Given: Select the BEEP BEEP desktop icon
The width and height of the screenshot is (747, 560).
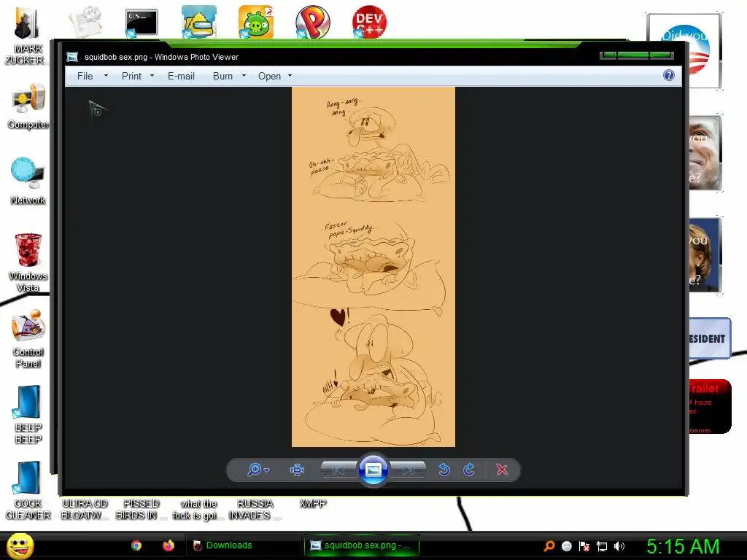Looking at the screenshot, I should 28,414.
